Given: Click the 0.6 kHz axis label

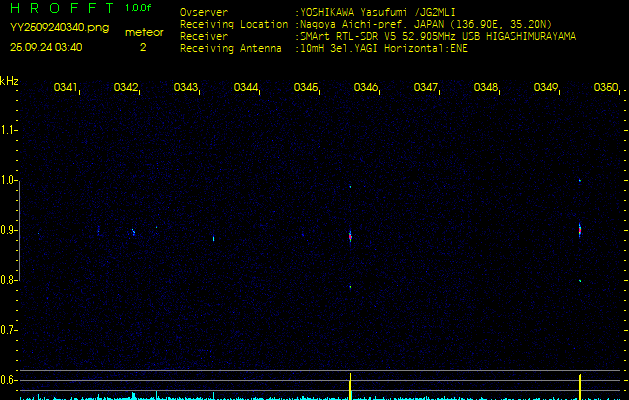Looking at the screenshot, I should [8, 380].
